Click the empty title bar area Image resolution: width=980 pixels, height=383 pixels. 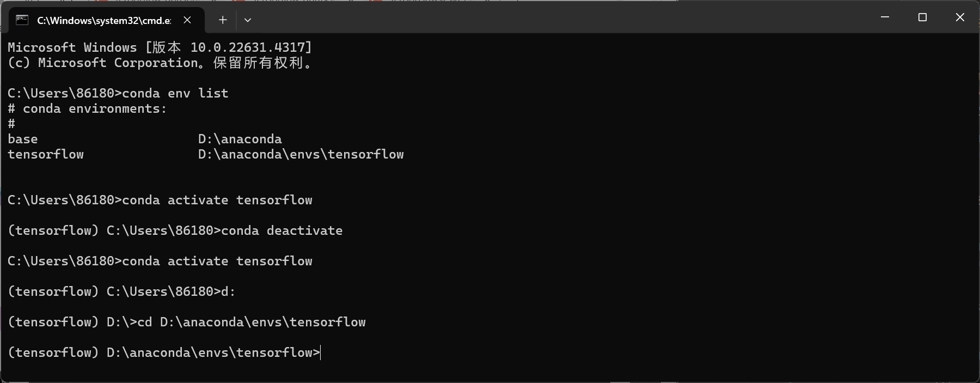[x=561, y=17]
